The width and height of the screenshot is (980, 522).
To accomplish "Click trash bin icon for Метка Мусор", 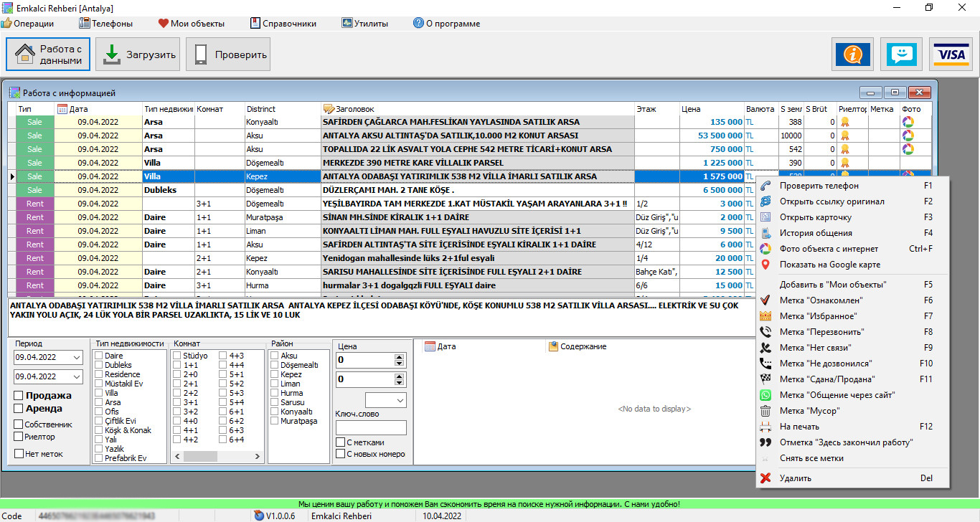I will click(765, 411).
